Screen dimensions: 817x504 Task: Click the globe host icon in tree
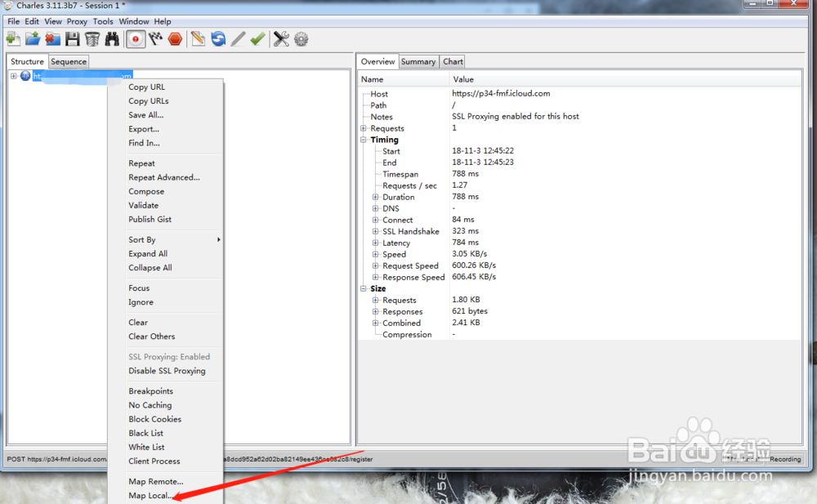(x=25, y=76)
